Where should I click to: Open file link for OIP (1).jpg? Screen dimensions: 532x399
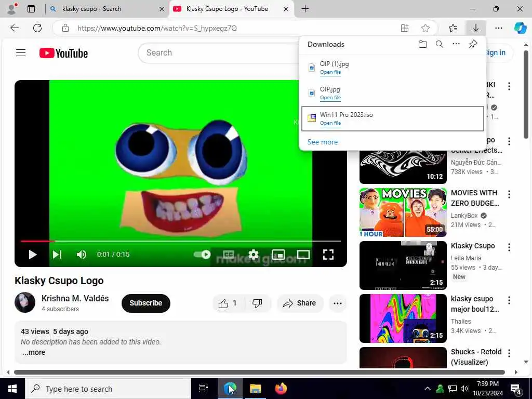click(330, 72)
